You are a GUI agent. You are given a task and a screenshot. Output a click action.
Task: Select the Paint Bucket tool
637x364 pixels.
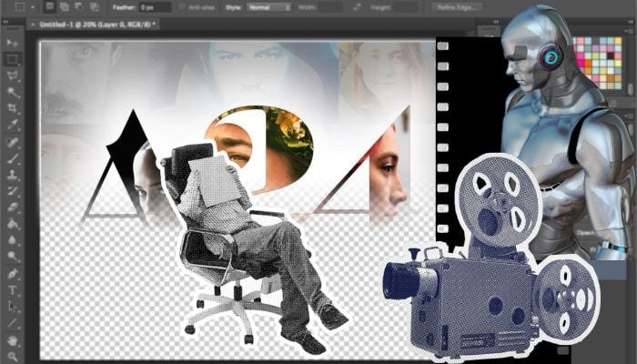click(x=12, y=224)
